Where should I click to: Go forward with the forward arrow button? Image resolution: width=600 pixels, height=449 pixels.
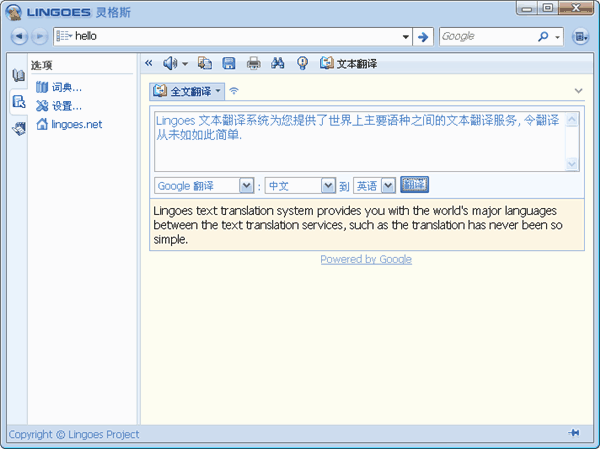coord(39,36)
